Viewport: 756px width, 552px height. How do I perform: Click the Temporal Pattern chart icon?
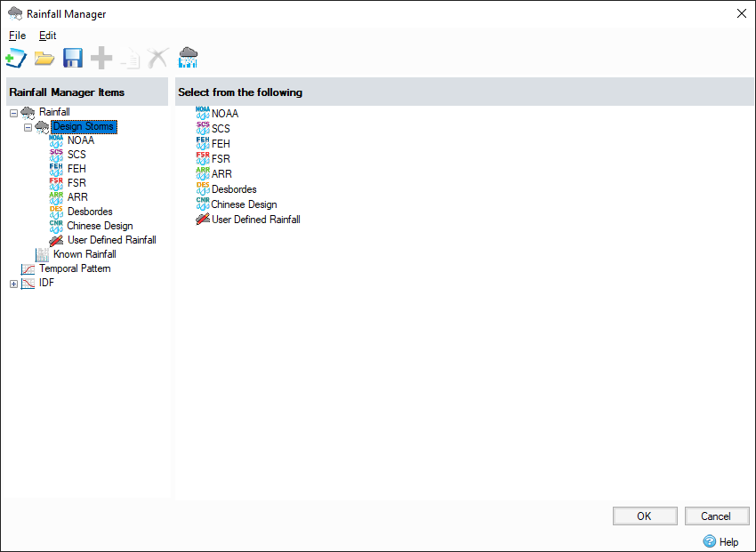[x=28, y=268]
